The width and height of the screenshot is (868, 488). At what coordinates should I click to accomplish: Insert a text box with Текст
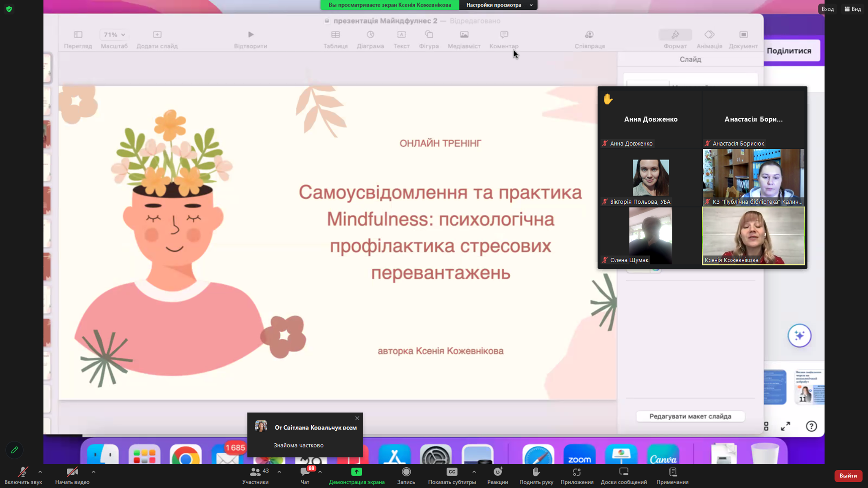point(401,39)
